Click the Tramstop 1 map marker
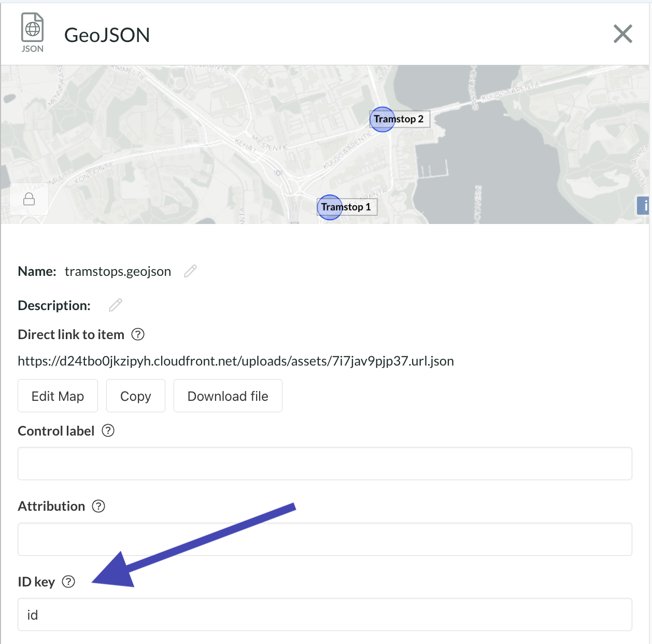Viewport: 652px width, 644px height. click(x=330, y=207)
